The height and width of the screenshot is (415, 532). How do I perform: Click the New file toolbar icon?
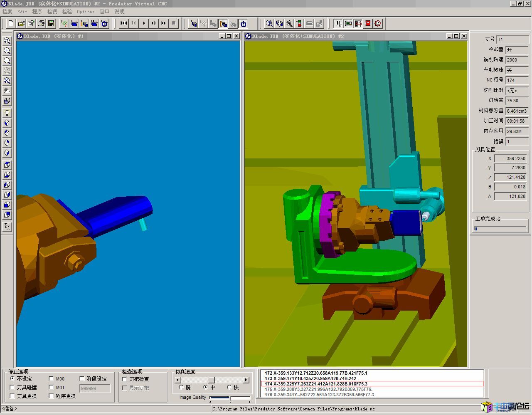[x=11, y=23]
